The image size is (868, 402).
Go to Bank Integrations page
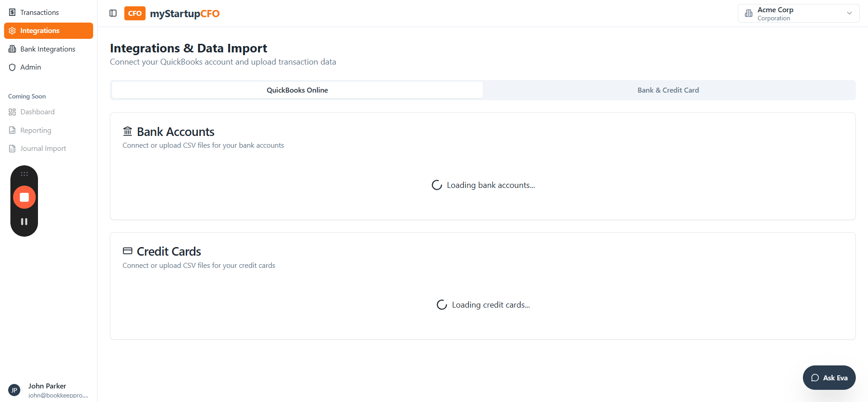(x=47, y=49)
